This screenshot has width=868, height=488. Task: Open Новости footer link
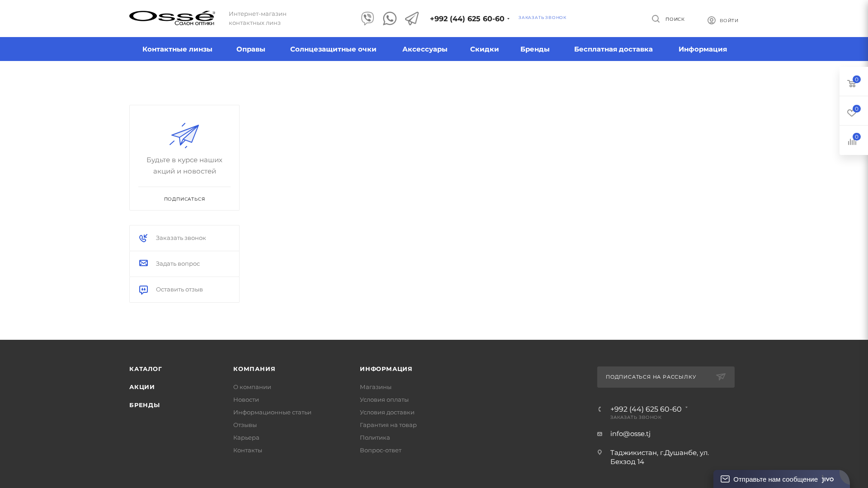pos(246,400)
